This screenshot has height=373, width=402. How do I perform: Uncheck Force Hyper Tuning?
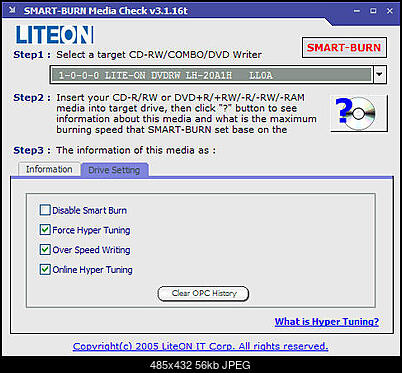coord(45,230)
